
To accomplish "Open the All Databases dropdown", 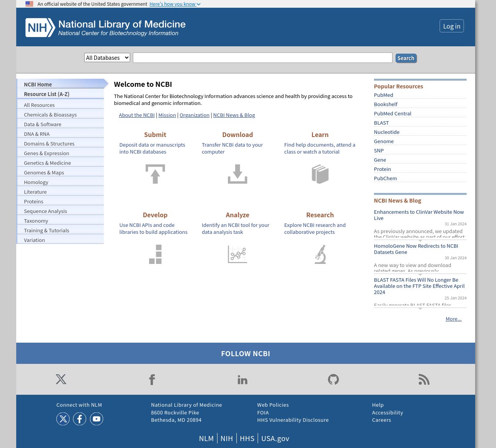I will 107,57.
